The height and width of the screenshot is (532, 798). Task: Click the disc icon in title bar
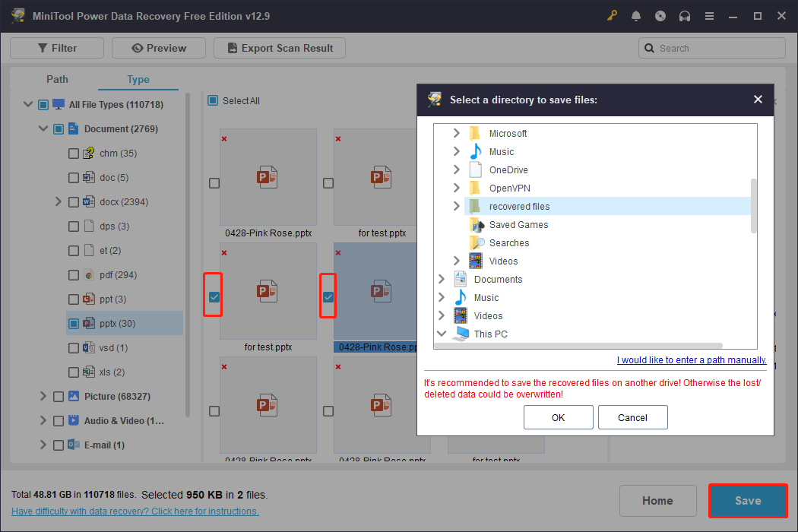point(660,16)
